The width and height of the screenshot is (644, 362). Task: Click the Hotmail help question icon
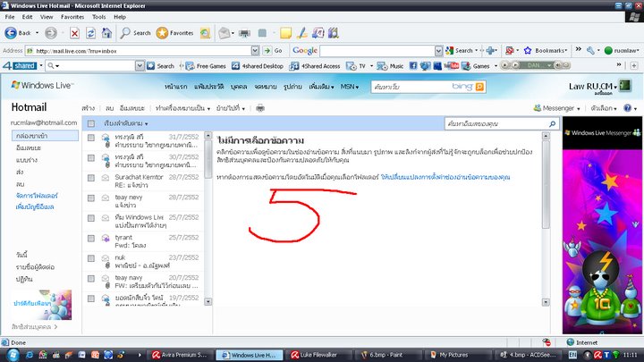tap(627, 108)
